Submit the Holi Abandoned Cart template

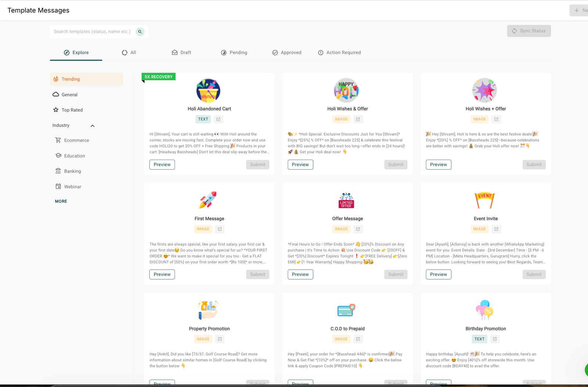point(258,165)
